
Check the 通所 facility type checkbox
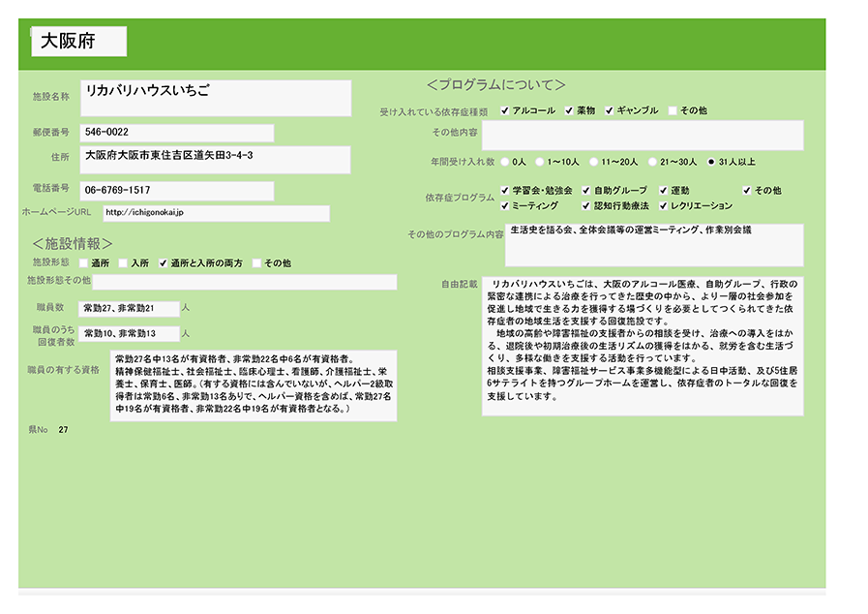[x=83, y=262]
